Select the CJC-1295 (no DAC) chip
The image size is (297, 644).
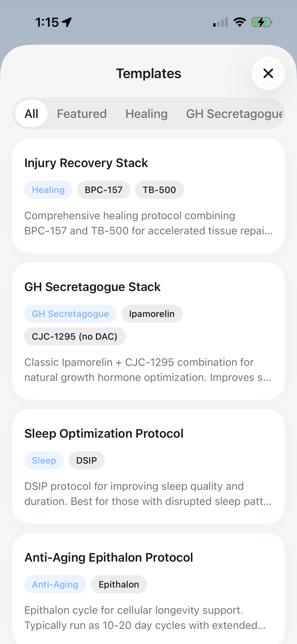pyautogui.click(x=75, y=336)
